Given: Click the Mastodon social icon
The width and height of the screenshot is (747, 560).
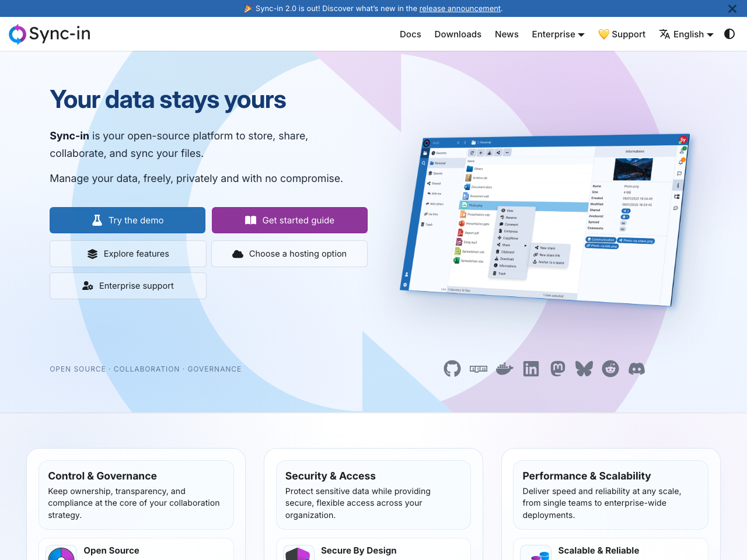Looking at the screenshot, I should click(557, 369).
